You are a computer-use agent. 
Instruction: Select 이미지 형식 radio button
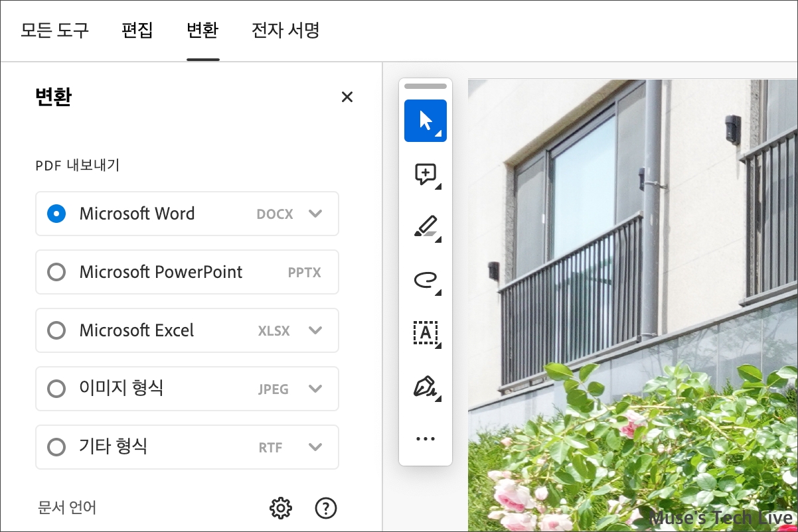[56, 389]
